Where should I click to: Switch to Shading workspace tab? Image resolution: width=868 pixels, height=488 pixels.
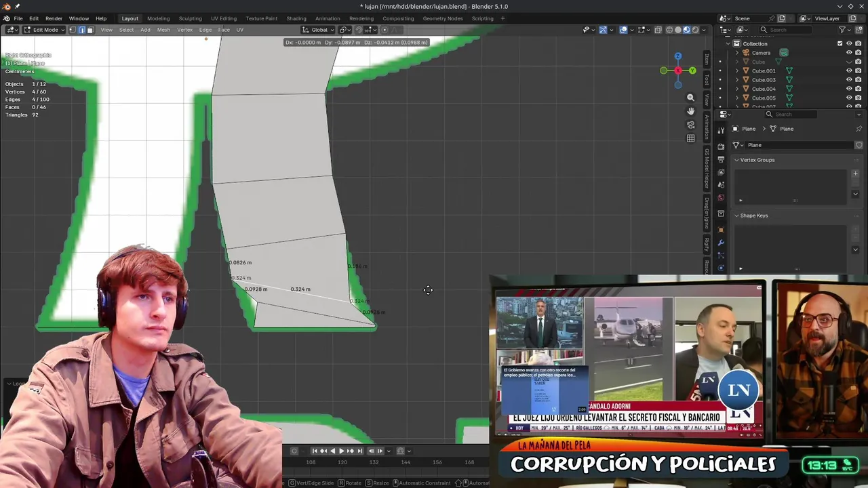[296, 18]
